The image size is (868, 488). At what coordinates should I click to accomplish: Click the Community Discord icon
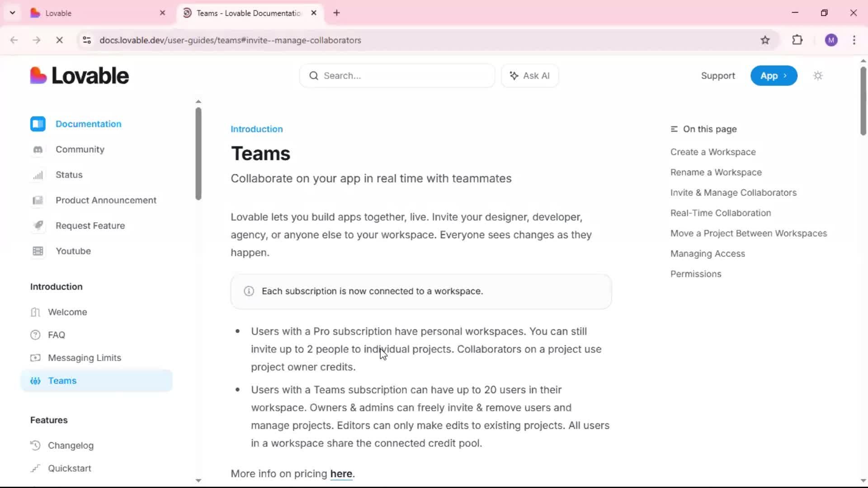pyautogui.click(x=38, y=150)
